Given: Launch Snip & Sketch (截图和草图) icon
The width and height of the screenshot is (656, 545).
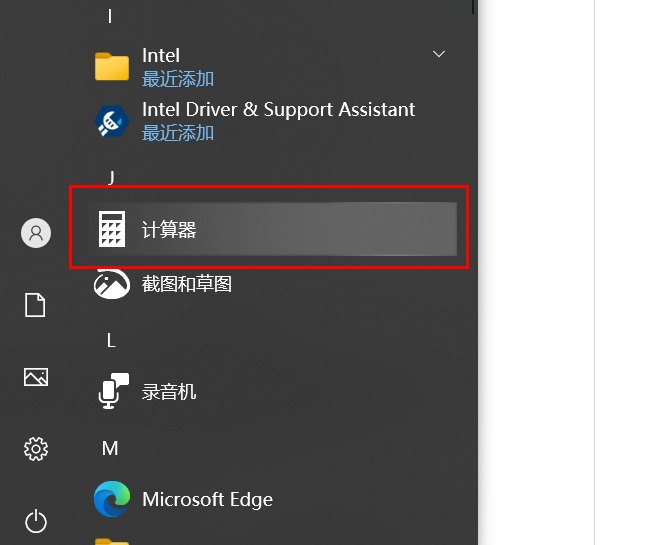Looking at the screenshot, I should coord(112,284).
